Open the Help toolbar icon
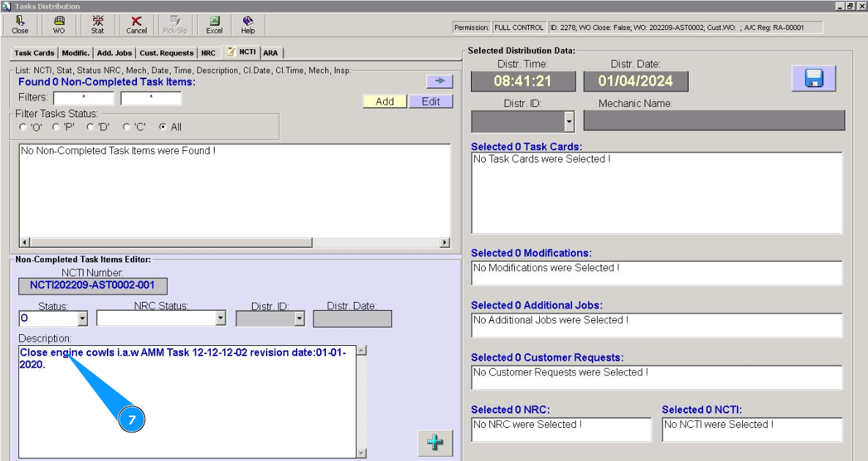Viewport: 868px width, 461px height. (x=248, y=24)
